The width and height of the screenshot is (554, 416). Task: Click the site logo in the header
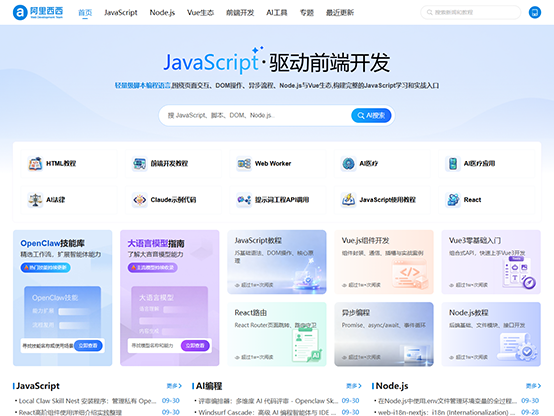(38, 12)
